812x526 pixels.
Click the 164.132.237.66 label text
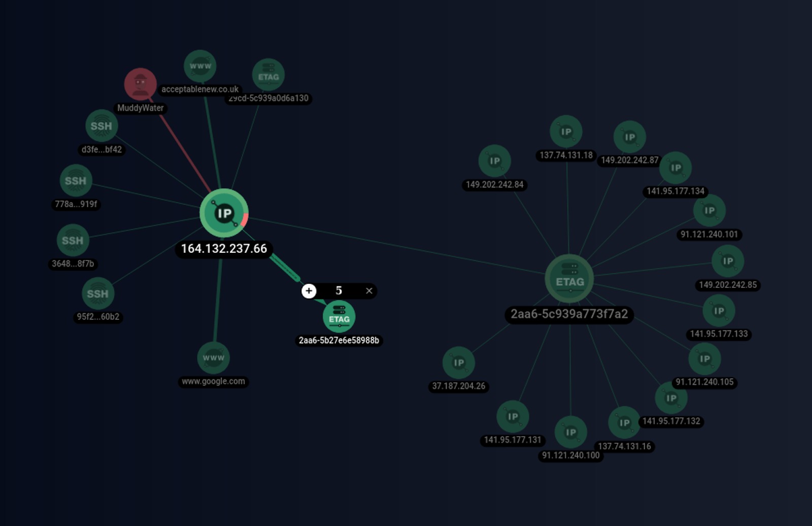tap(224, 249)
